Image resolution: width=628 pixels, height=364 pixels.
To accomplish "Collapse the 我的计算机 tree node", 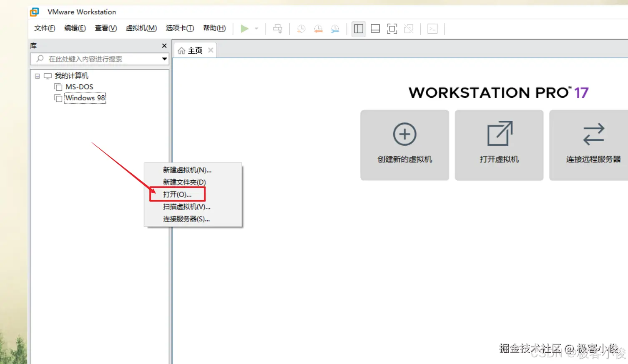I will (x=37, y=76).
